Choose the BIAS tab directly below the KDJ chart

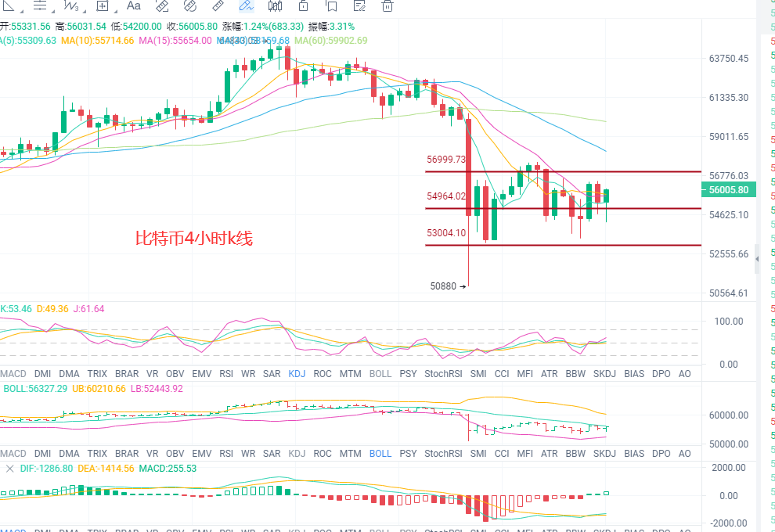pyautogui.click(x=634, y=374)
